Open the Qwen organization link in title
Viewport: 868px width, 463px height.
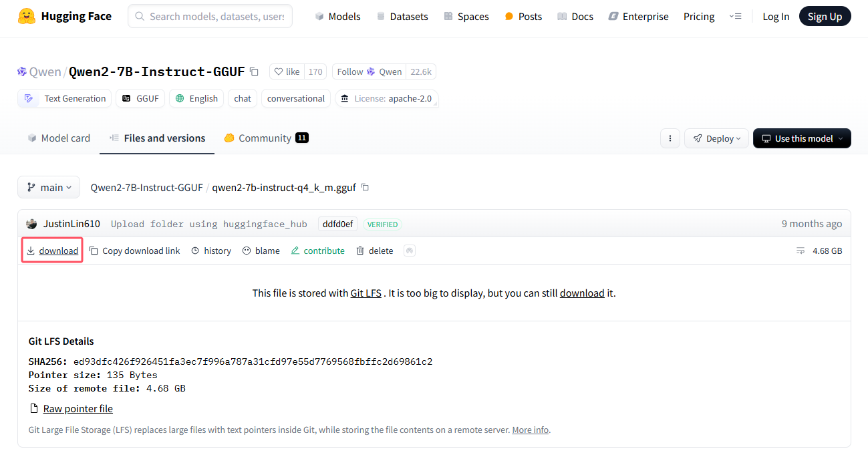(x=45, y=71)
